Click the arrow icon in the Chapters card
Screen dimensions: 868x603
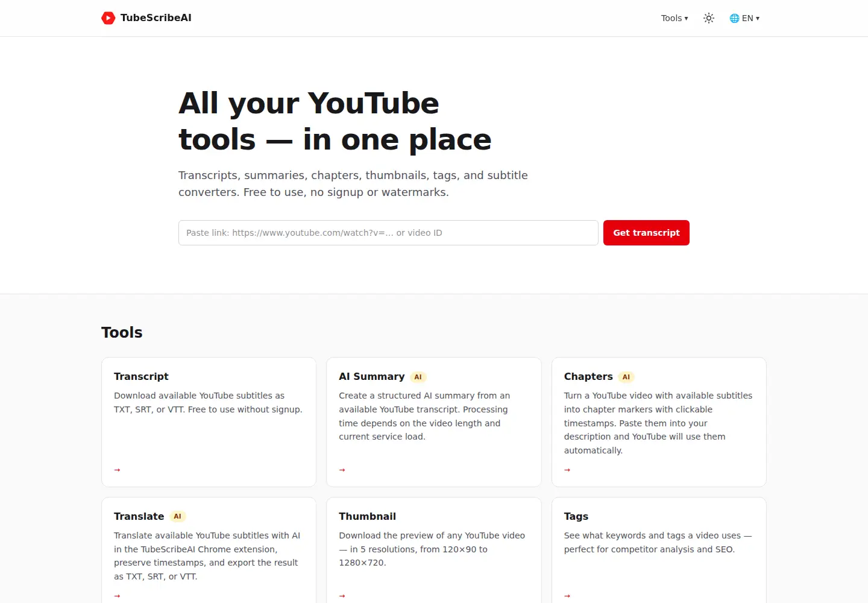point(567,470)
